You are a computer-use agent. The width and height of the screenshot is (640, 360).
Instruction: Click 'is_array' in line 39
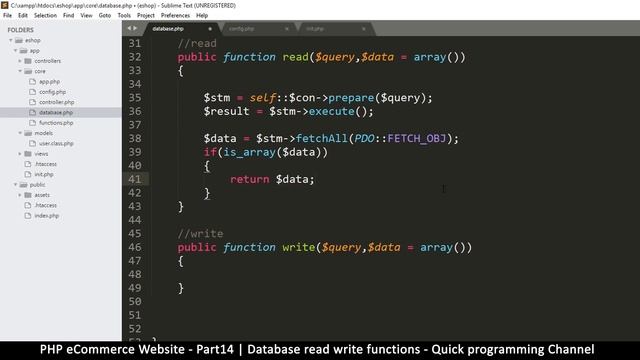(249, 152)
